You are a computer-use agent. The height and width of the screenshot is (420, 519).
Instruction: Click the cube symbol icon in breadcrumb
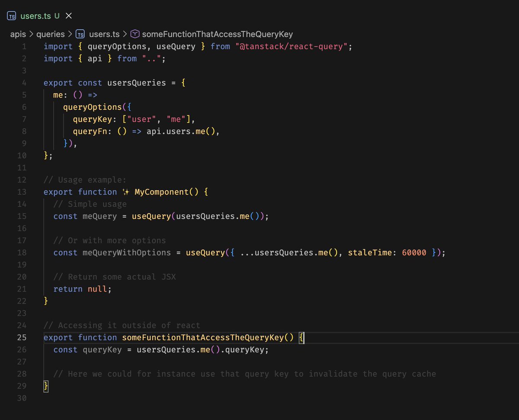click(x=135, y=34)
